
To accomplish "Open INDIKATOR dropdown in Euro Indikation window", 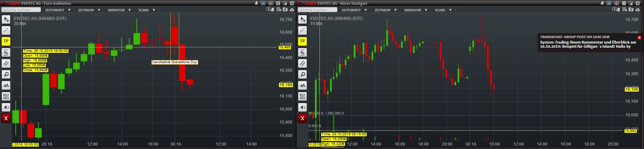I will pyautogui.click(x=119, y=10).
